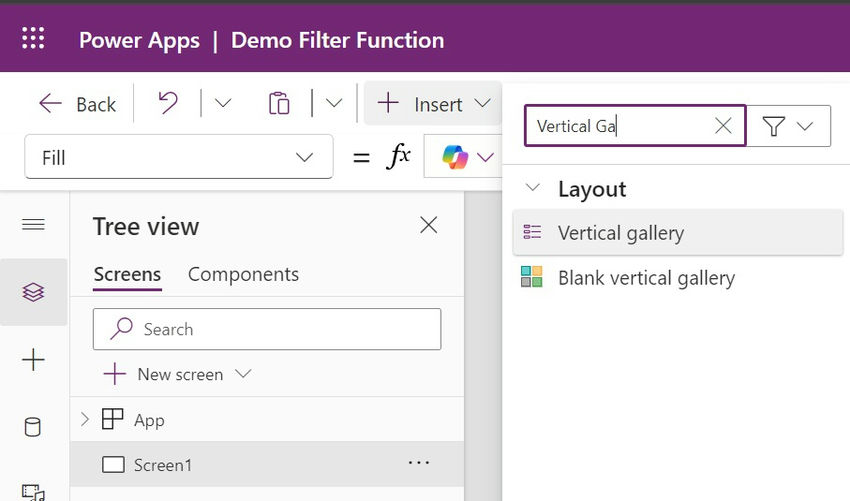The height and width of the screenshot is (501, 850).
Task: Clear the Vertical Ga search text
Action: (723, 126)
